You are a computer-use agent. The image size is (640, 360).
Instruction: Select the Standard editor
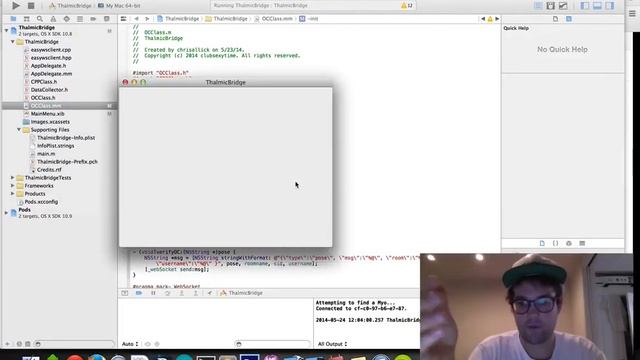[x=538, y=6]
